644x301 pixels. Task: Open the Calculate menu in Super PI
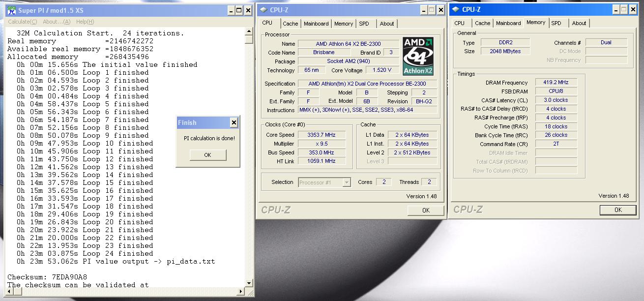tap(22, 22)
